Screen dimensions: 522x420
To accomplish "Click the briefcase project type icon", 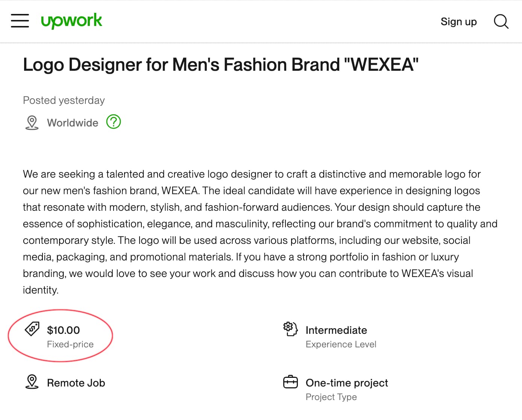I will click(290, 382).
